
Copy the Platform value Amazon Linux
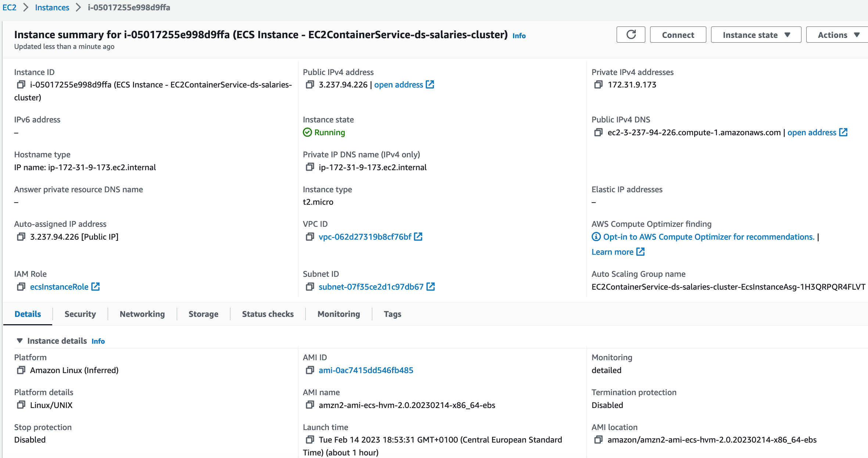(x=21, y=370)
